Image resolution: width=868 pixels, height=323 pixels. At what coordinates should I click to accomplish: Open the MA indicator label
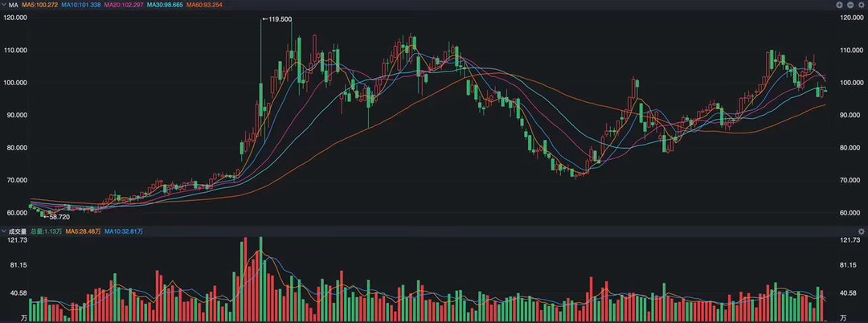coord(14,5)
